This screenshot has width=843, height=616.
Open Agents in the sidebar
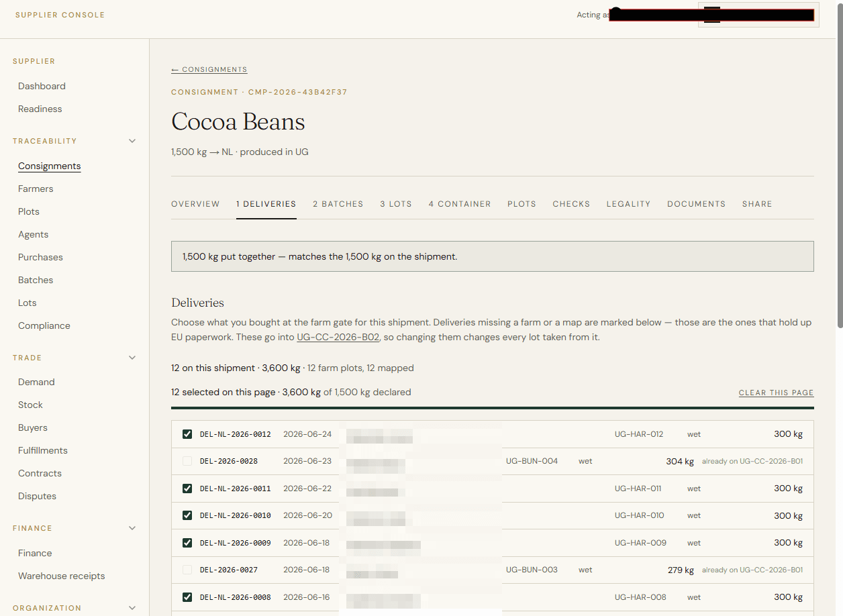[33, 234]
